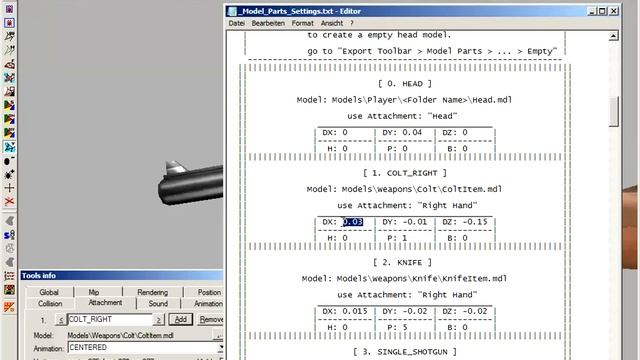640x360 pixels.
Task: Click the orange percent-style icon at toolbar bottom
Action: click(x=9, y=307)
